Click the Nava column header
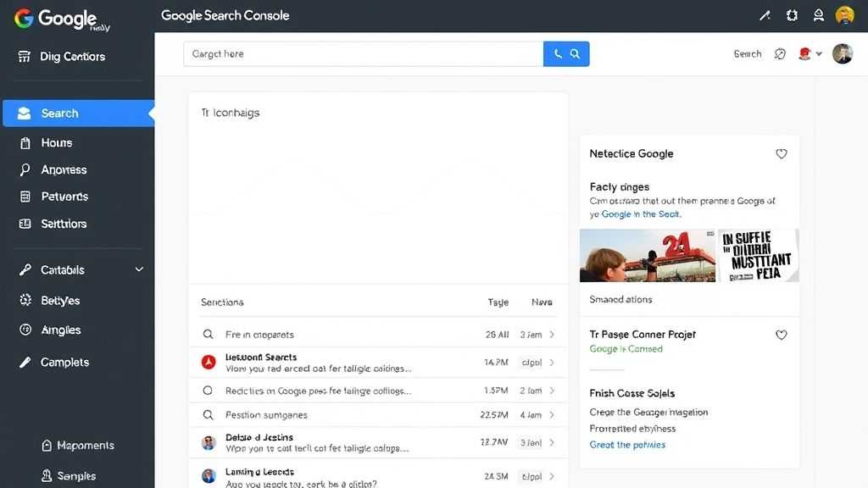The image size is (868, 488). [542, 302]
